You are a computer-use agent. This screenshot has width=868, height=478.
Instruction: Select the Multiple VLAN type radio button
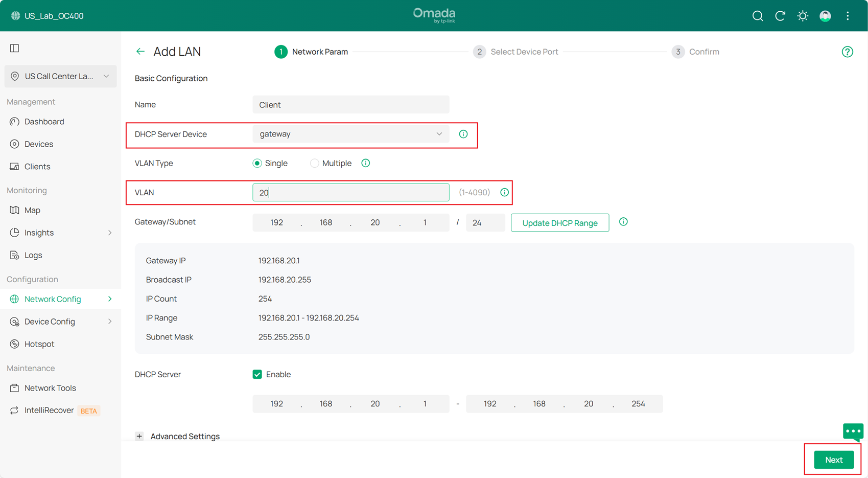pyautogui.click(x=314, y=163)
